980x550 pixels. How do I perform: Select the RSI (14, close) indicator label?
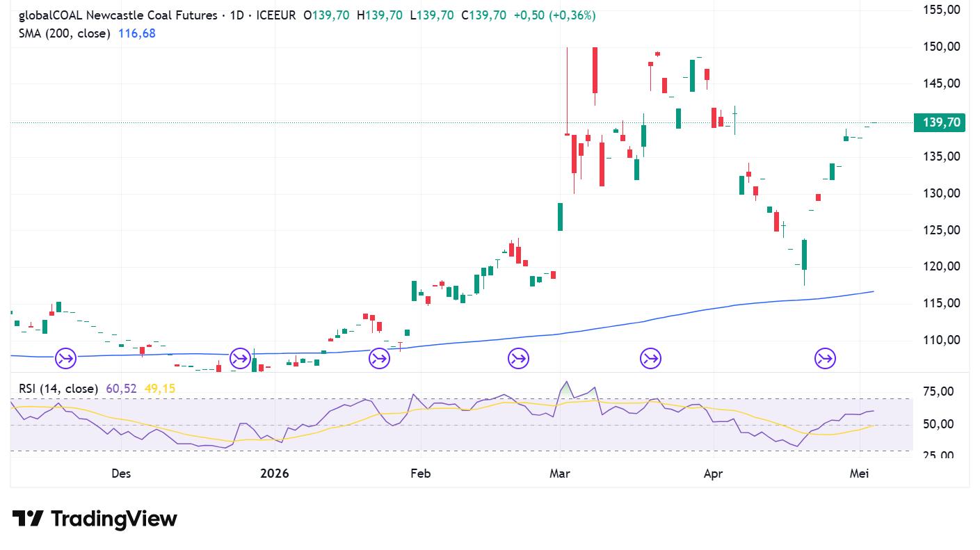58,389
